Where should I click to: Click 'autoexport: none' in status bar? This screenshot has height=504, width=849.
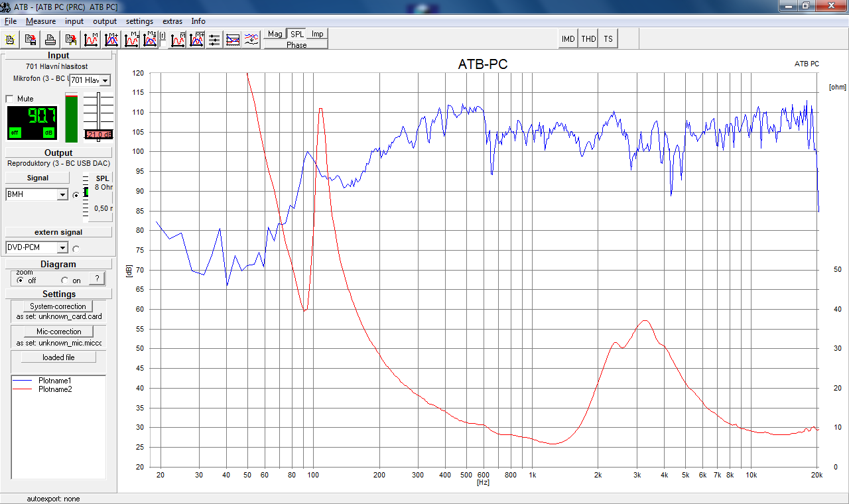(x=53, y=499)
